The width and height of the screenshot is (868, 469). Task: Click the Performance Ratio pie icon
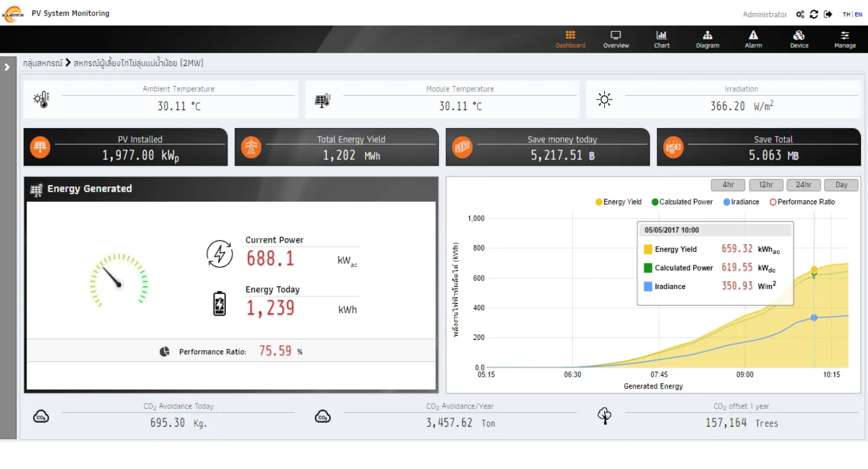click(x=164, y=351)
